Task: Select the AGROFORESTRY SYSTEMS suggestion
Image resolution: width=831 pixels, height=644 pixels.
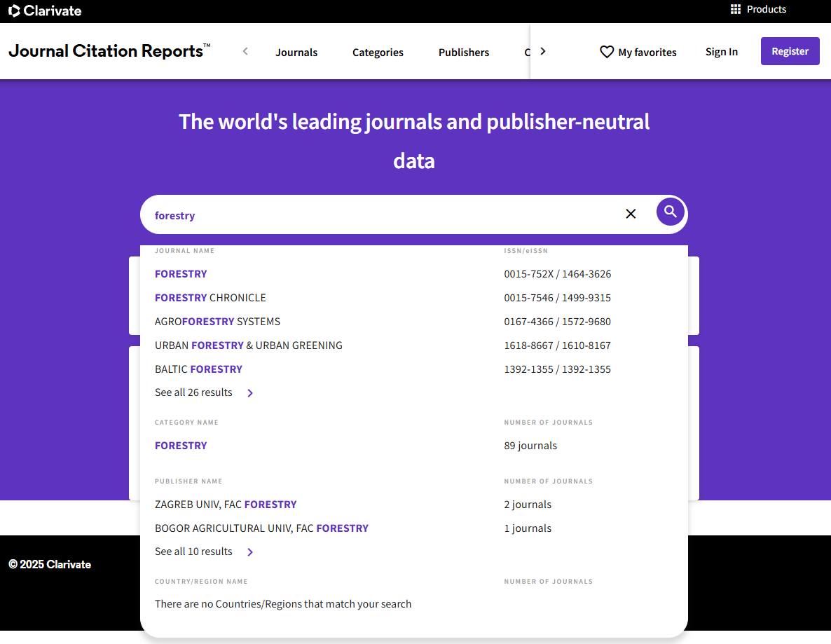Action: pyautogui.click(x=217, y=322)
